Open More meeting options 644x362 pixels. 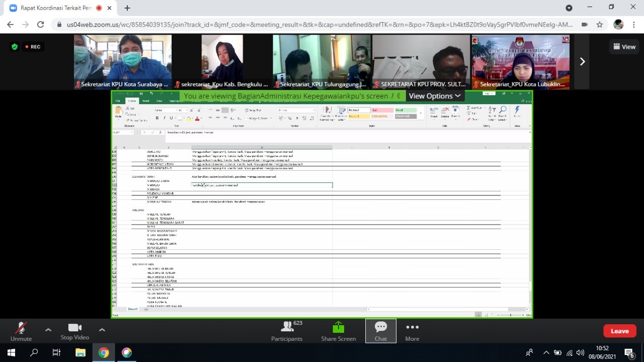(412, 331)
